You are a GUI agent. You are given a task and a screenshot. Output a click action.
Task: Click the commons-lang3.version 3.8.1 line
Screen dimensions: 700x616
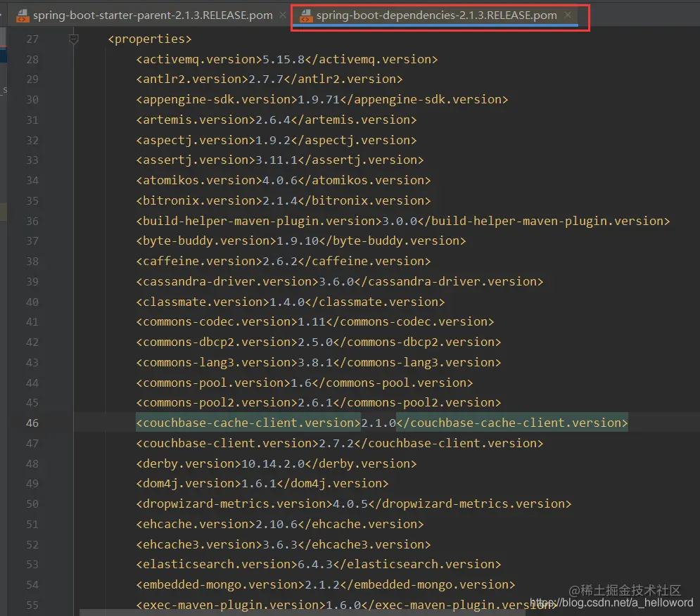click(x=319, y=362)
